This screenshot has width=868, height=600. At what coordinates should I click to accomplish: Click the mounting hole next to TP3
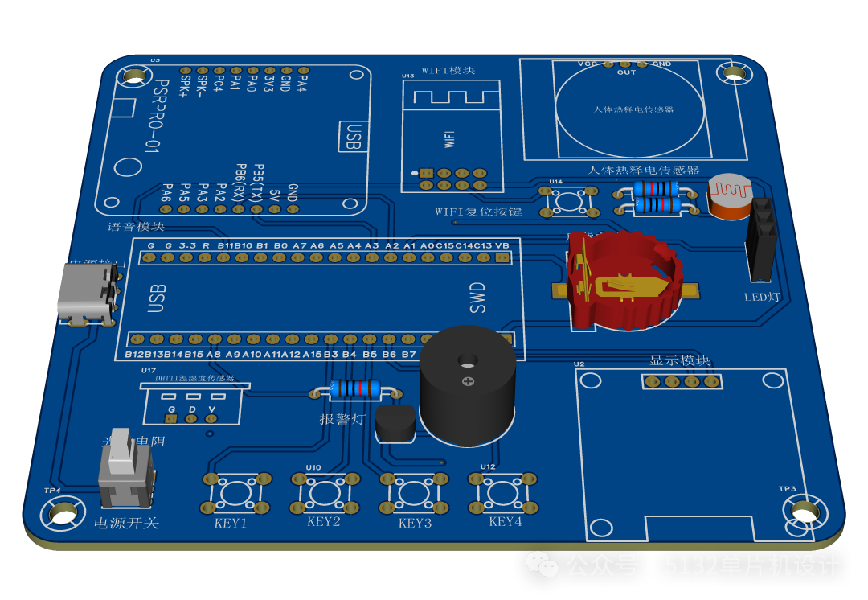(x=805, y=512)
